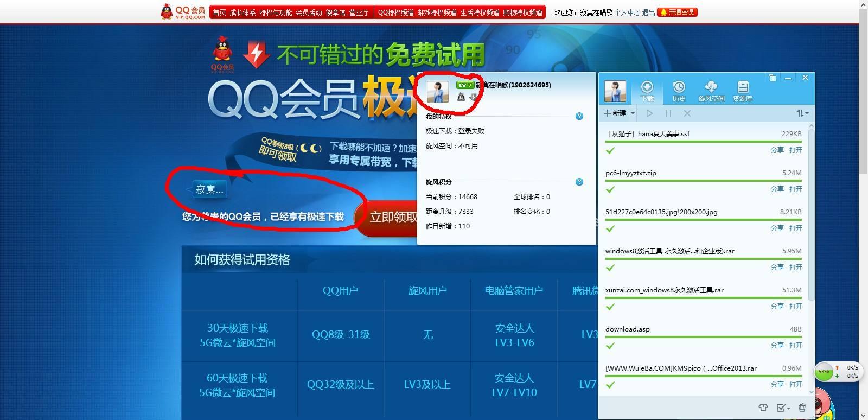Viewport: 868px width, 420px height.
Task: Open 购物特权频道 navigation item
Action: [522, 12]
